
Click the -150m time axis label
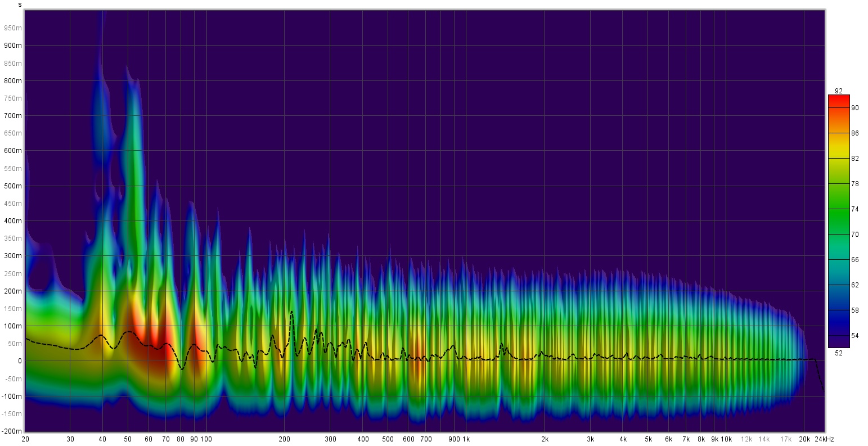click(x=12, y=413)
